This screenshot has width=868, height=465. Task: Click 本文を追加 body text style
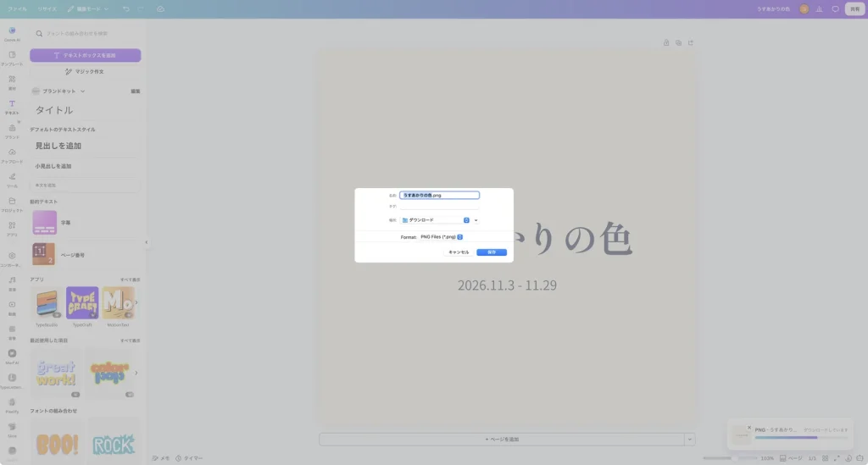(86, 185)
